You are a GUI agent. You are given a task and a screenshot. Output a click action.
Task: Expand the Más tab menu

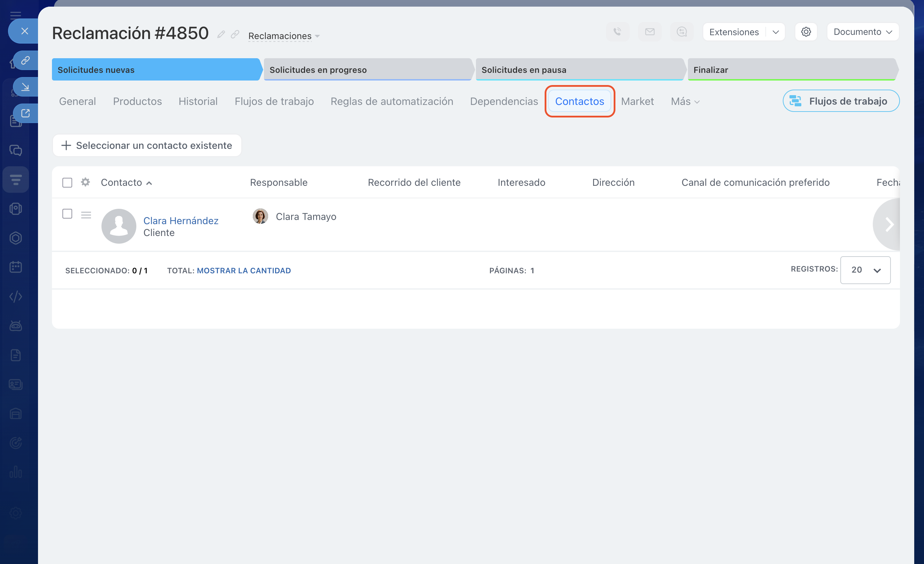685,101
